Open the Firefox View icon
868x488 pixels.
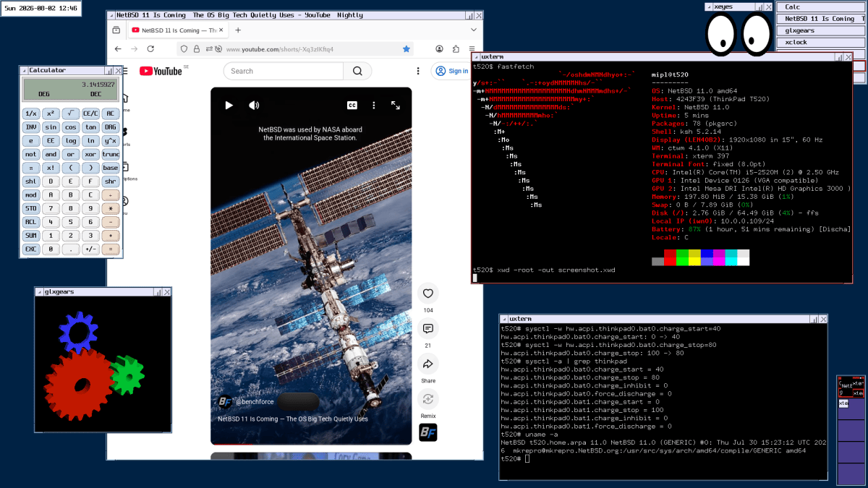pos(116,30)
